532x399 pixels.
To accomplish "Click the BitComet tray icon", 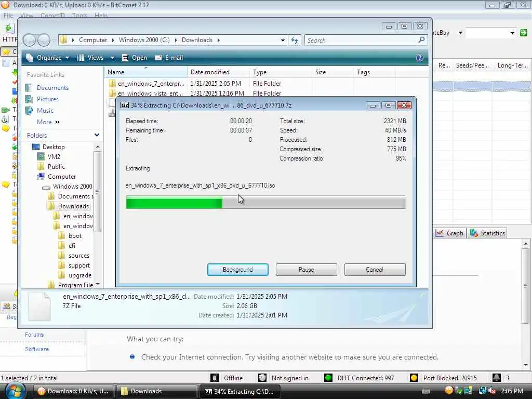I will coord(449,391).
